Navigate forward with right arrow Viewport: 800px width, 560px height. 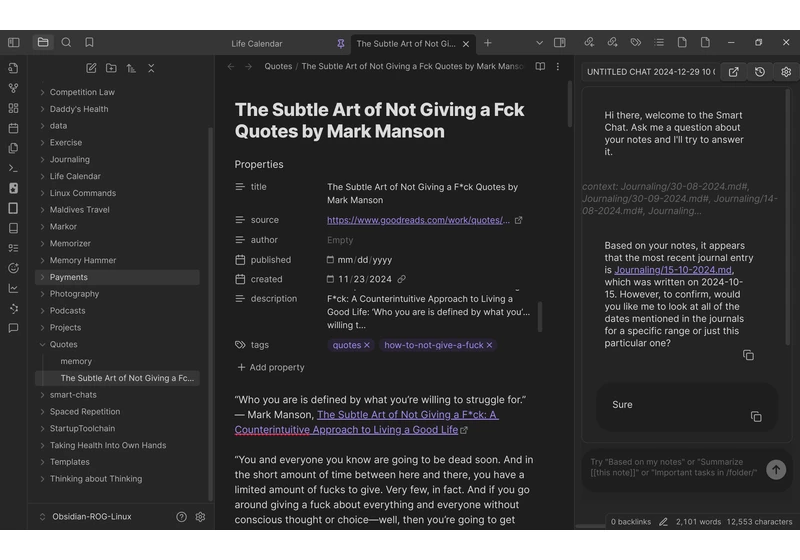click(248, 66)
